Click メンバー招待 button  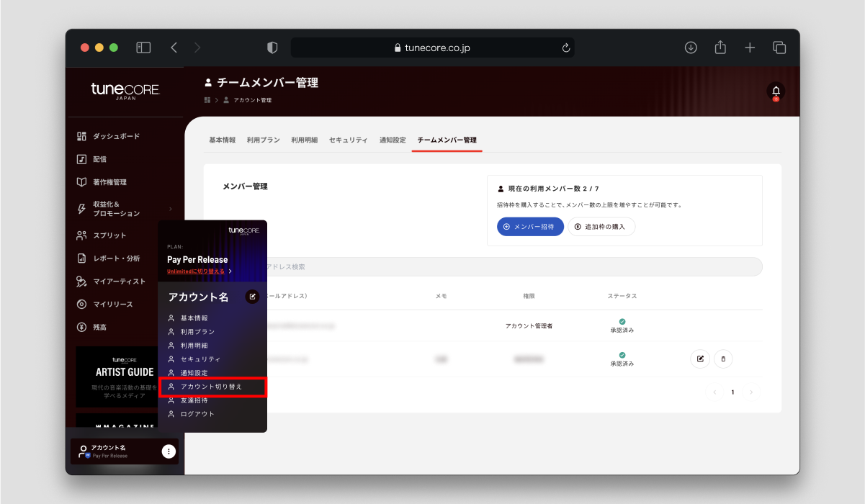click(x=530, y=226)
